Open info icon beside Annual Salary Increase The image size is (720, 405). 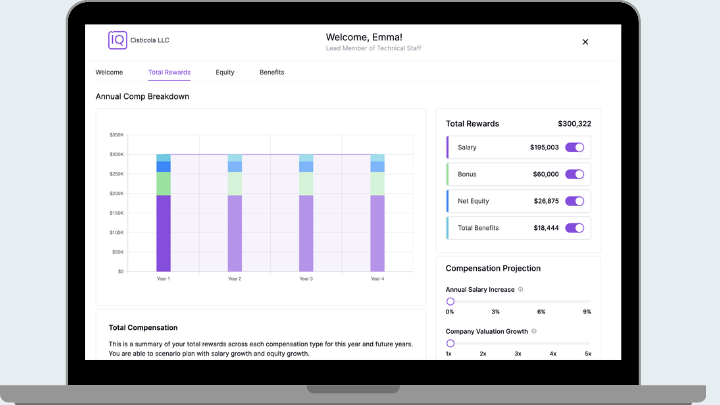(x=522, y=289)
